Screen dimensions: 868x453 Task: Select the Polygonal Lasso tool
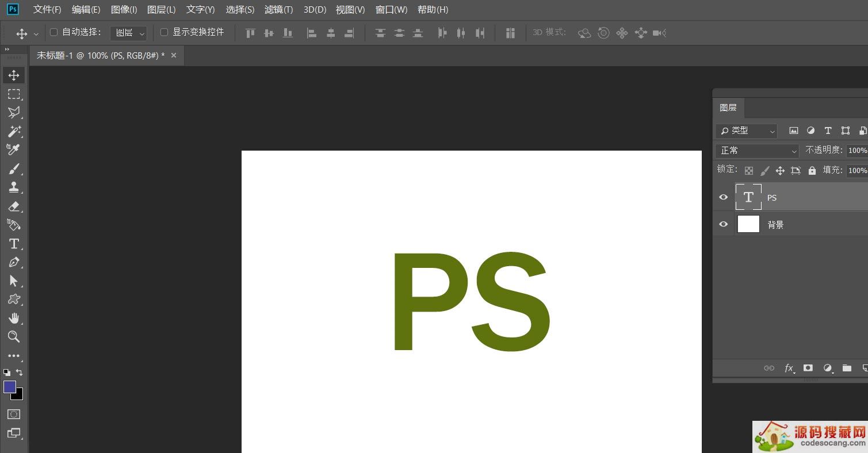pyautogui.click(x=14, y=112)
